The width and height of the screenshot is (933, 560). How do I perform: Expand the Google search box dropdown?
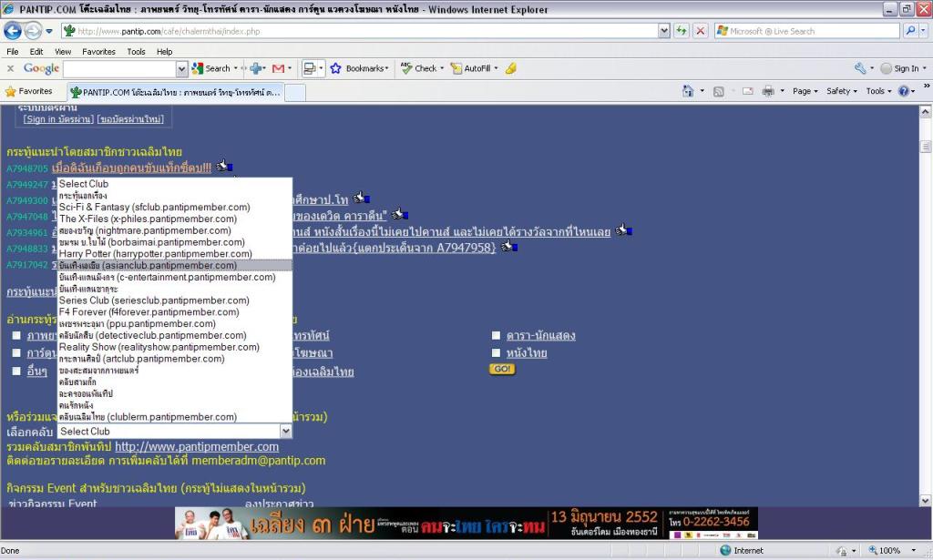click(182, 69)
